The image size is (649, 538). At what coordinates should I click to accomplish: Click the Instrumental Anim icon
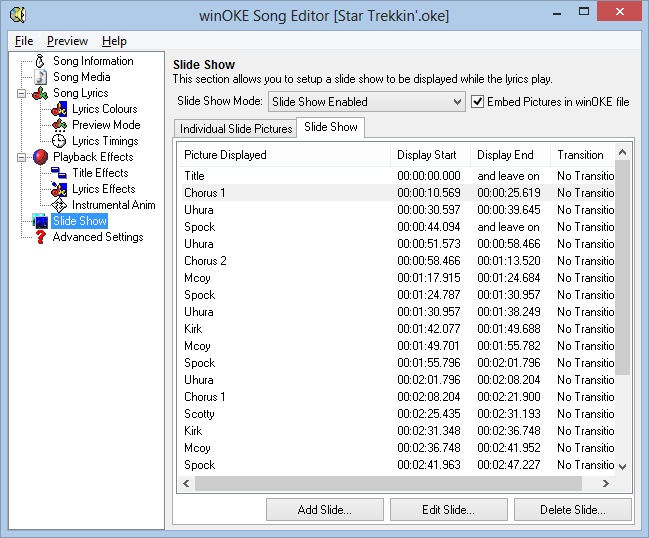60,205
